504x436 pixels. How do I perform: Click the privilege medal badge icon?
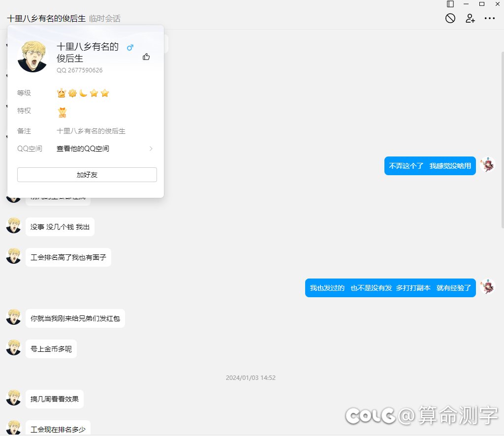(x=63, y=112)
